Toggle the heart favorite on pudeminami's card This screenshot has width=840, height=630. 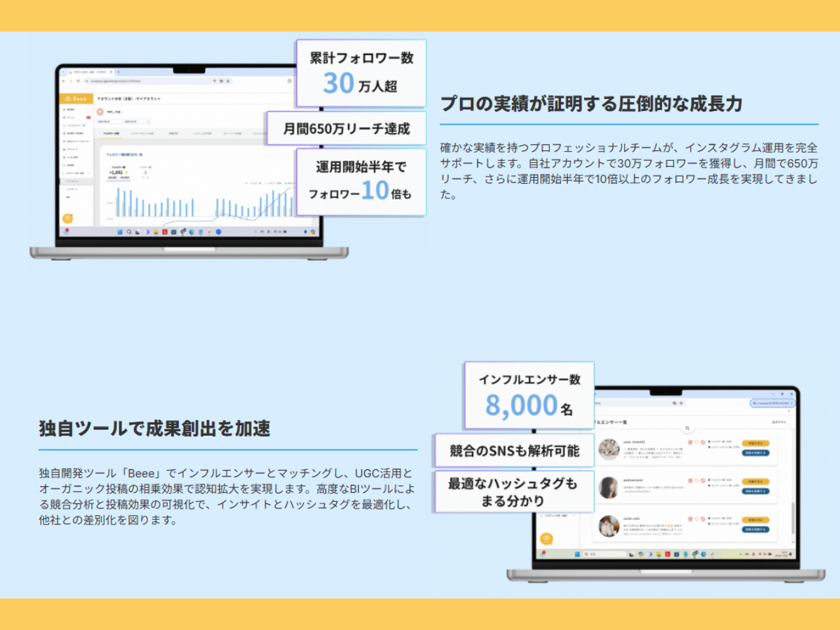696,480
